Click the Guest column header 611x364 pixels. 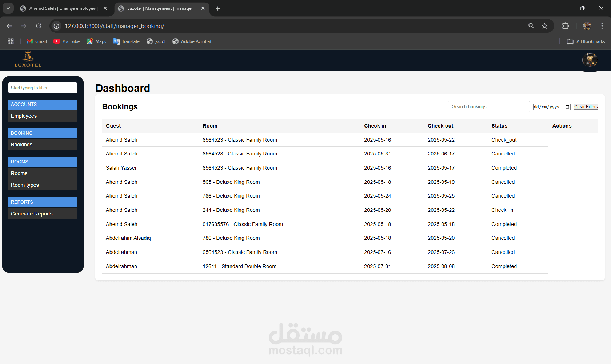pyautogui.click(x=113, y=126)
